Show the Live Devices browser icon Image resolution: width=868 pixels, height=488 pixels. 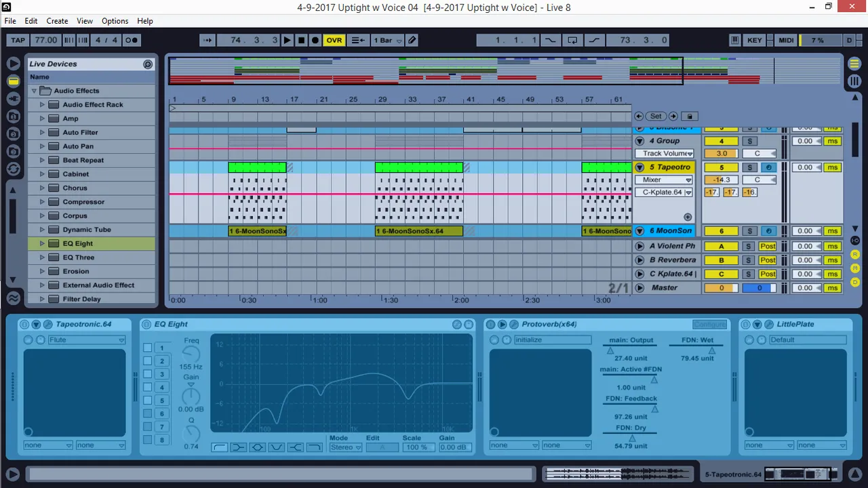[13, 81]
